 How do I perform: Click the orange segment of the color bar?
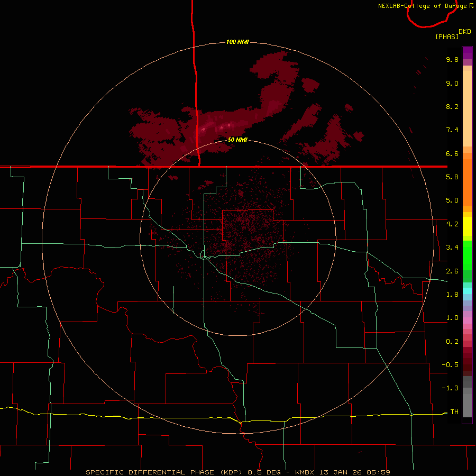[467, 182]
